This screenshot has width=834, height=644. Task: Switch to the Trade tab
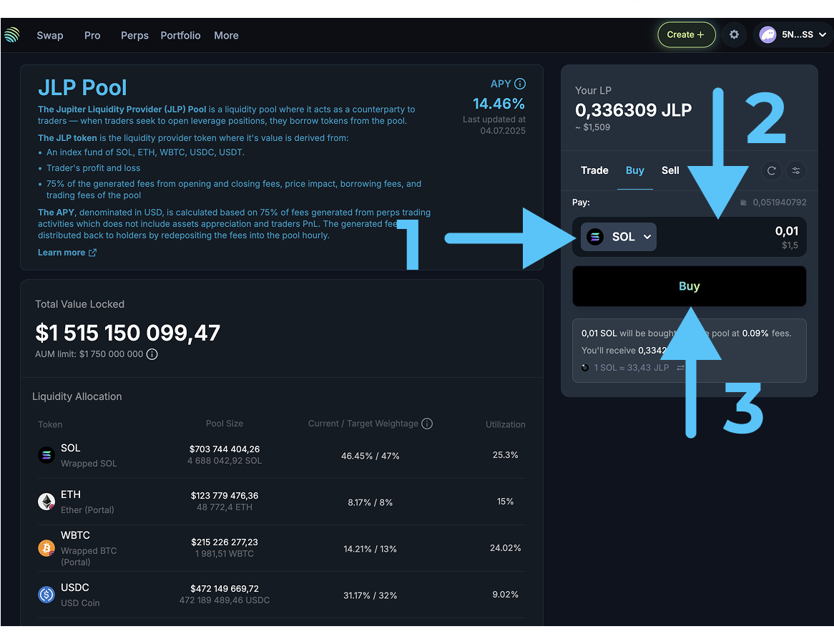point(594,170)
